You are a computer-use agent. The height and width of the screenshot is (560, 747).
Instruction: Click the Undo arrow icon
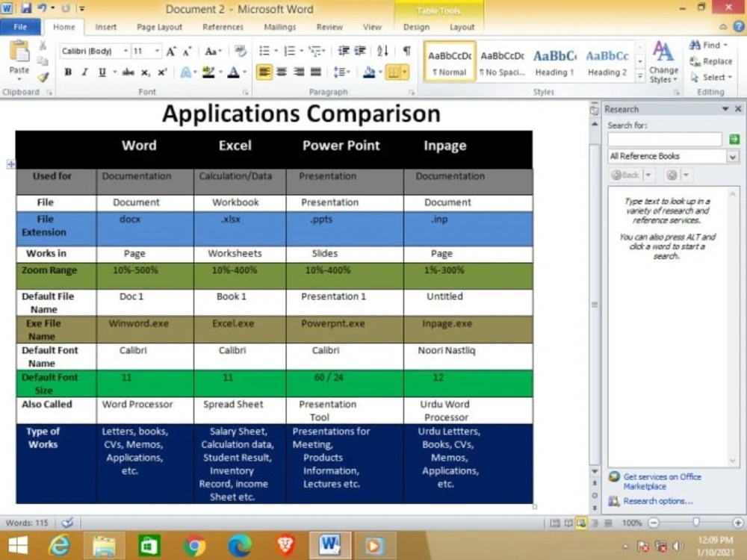[43, 8]
